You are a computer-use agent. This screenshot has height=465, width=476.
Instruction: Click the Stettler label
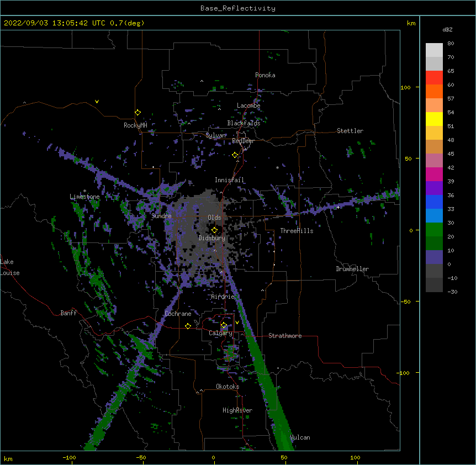pos(350,131)
